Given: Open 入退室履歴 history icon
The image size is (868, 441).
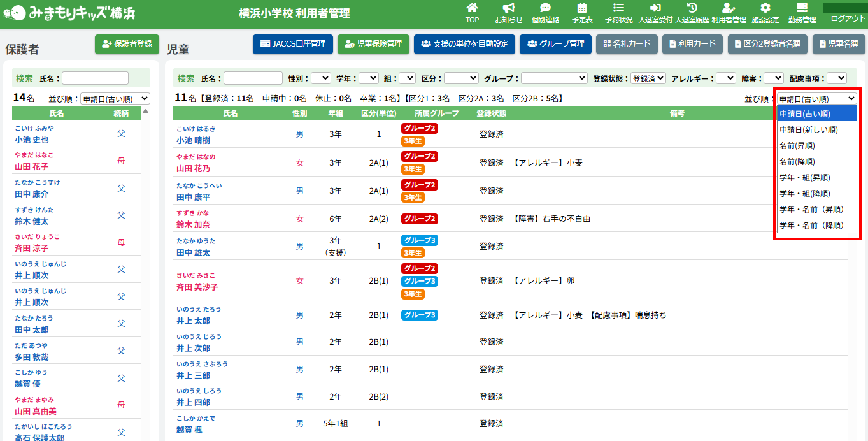Looking at the screenshot, I should click(692, 8).
